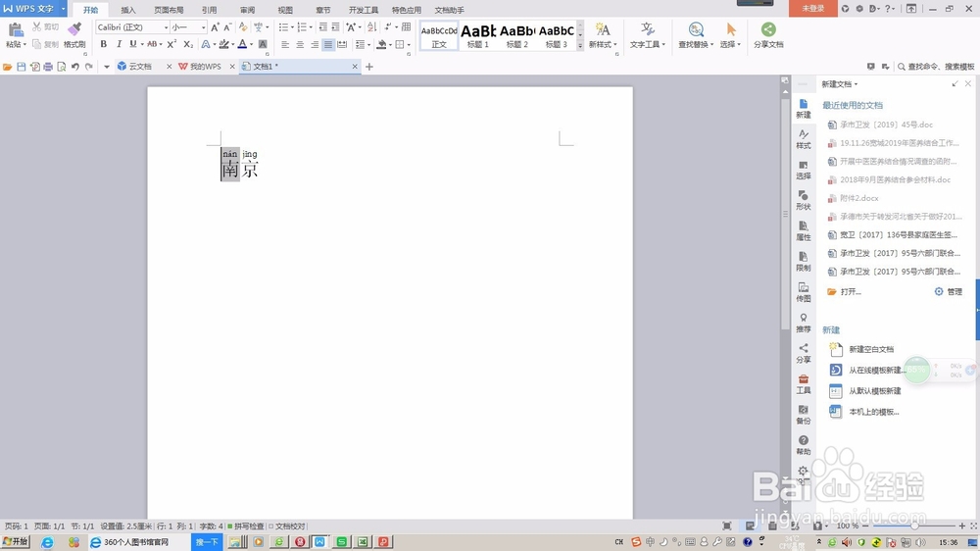The image size is (980, 551).
Task: Click the character shading icon
Action: click(x=263, y=44)
